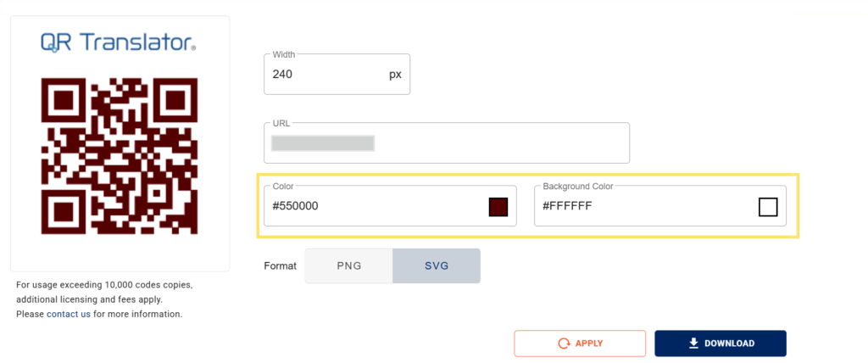The height and width of the screenshot is (363, 868).
Task: Select the PNG format option
Action: (x=348, y=265)
